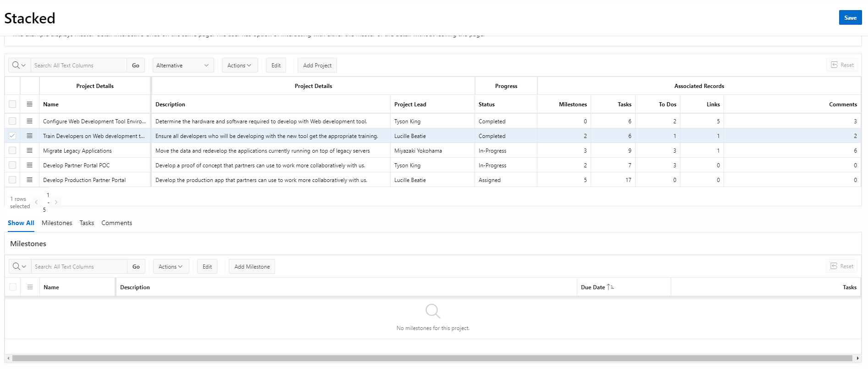Image resolution: width=868 pixels, height=369 pixels.
Task: Toggle select-all checkbox in projects grid header
Action: [x=12, y=104]
